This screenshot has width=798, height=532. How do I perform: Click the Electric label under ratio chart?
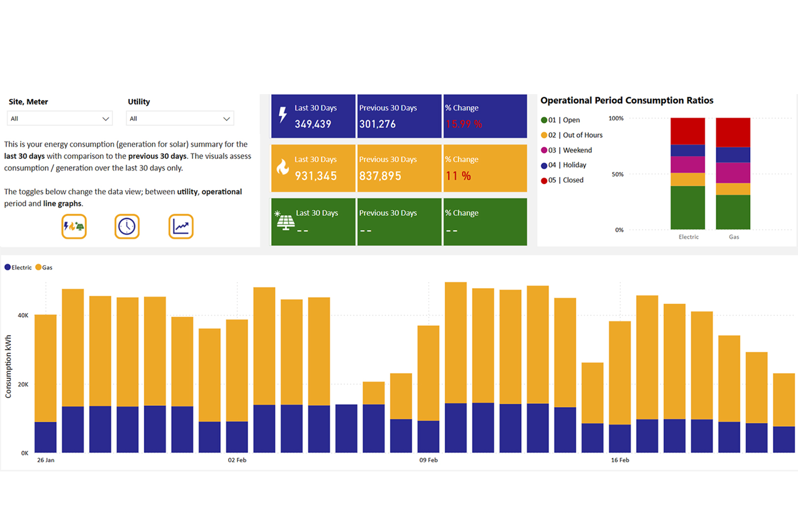pos(688,237)
